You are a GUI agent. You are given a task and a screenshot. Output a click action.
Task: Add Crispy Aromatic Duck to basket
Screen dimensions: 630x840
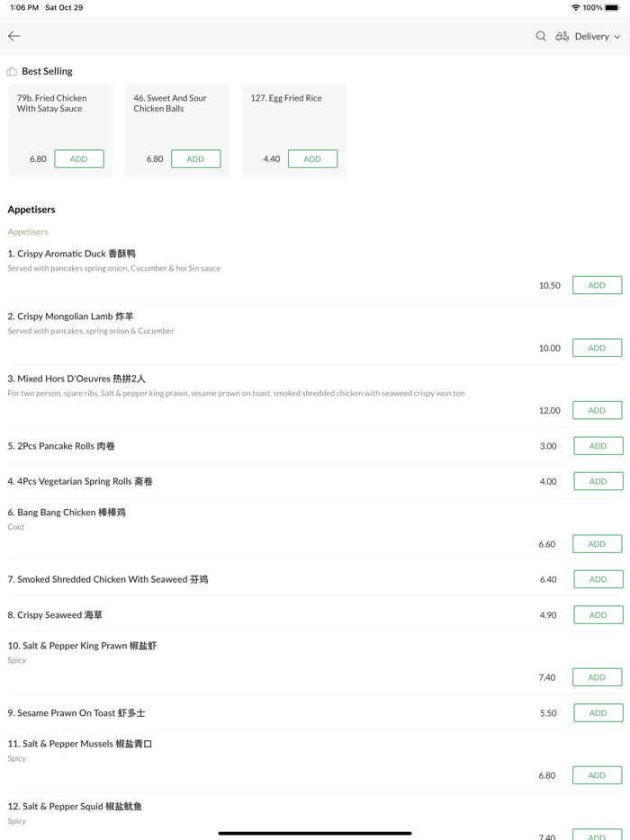point(597,285)
